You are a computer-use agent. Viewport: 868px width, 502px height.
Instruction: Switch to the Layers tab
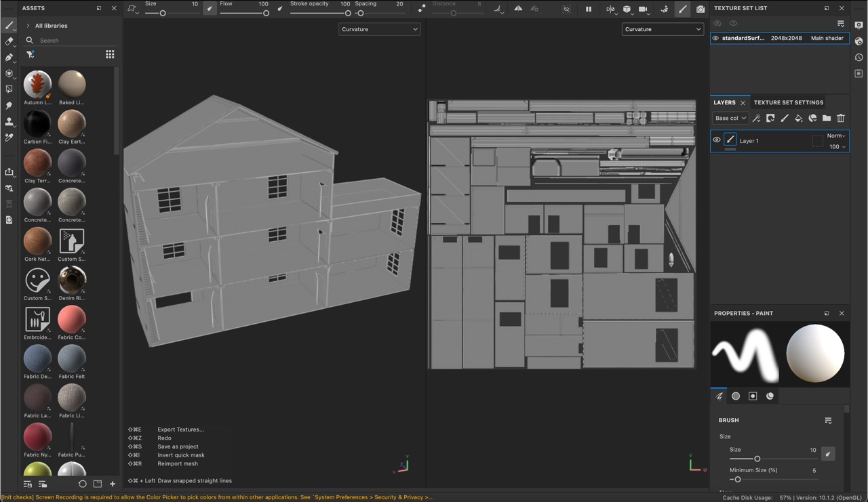(x=724, y=102)
